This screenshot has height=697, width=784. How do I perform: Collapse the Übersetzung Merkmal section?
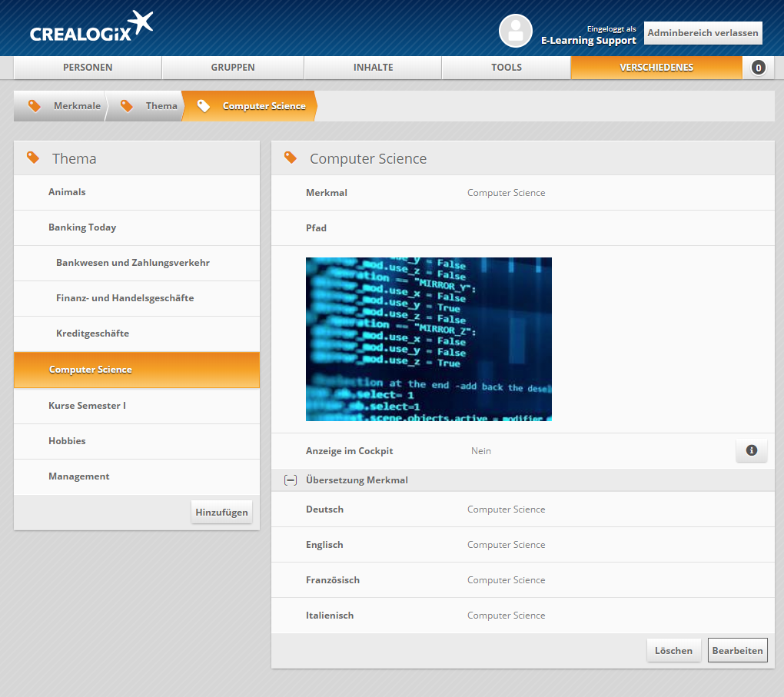[290, 480]
